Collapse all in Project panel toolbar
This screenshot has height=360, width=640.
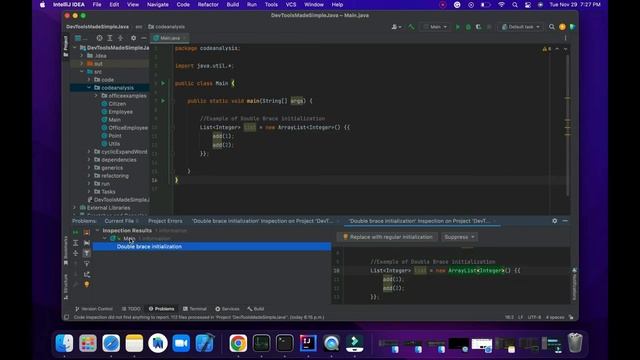coord(120,38)
